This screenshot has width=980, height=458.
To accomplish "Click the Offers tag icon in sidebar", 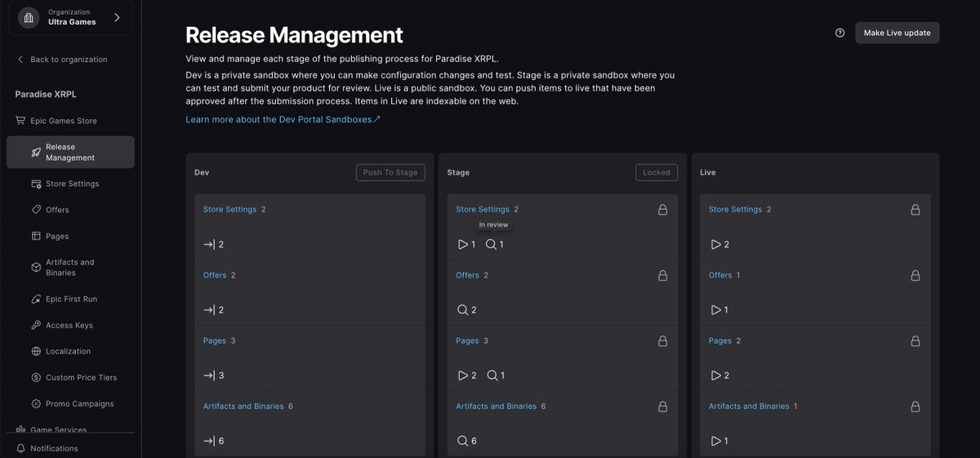I will (x=36, y=210).
